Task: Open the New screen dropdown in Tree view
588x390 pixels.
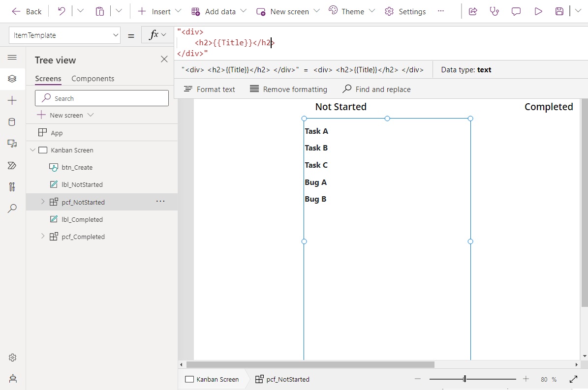Action: [91, 115]
